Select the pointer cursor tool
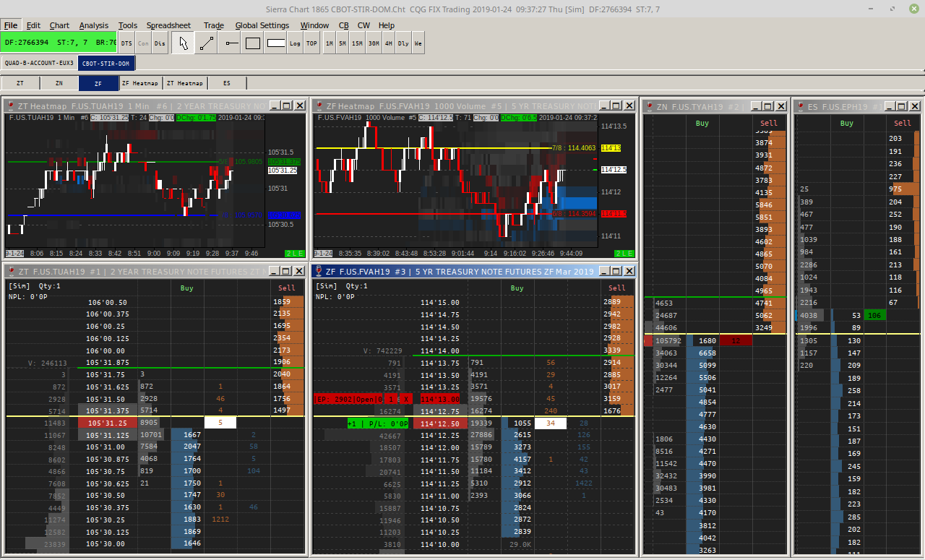Viewport: 925px width, 560px height. [184, 43]
